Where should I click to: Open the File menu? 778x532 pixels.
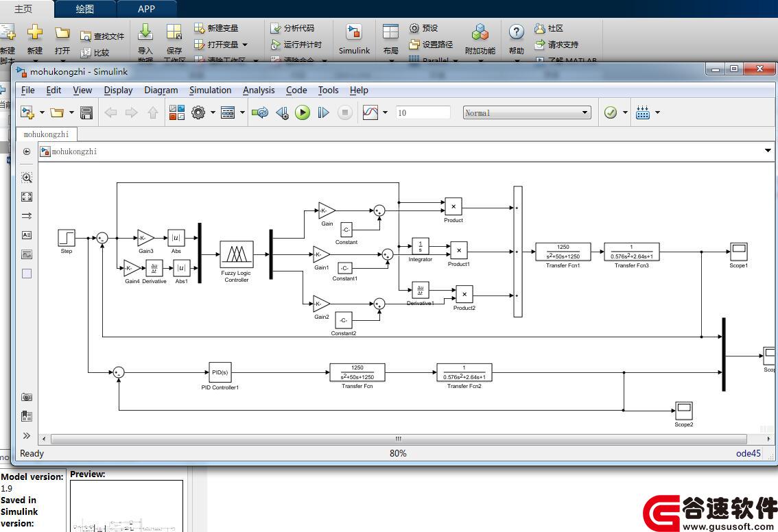pyautogui.click(x=27, y=90)
